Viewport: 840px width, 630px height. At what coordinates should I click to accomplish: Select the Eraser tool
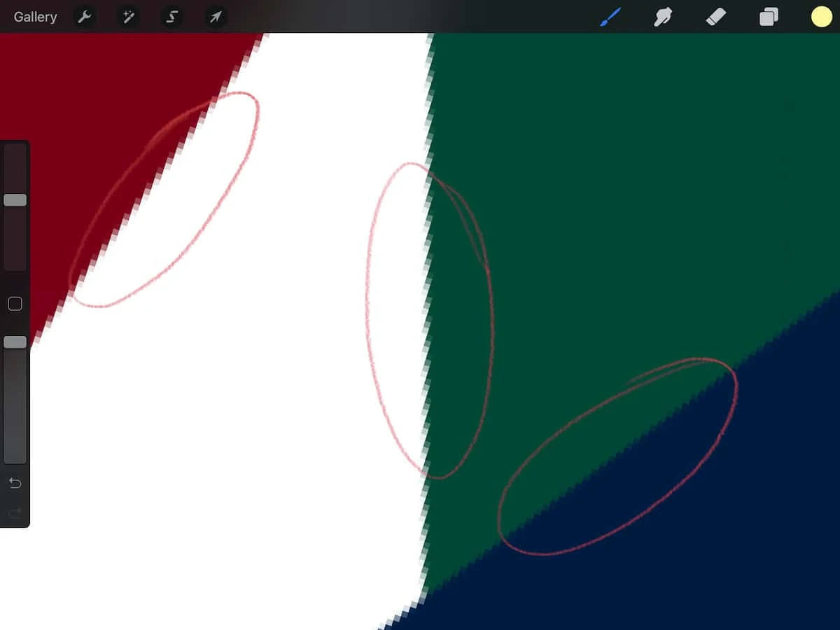pos(716,17)
